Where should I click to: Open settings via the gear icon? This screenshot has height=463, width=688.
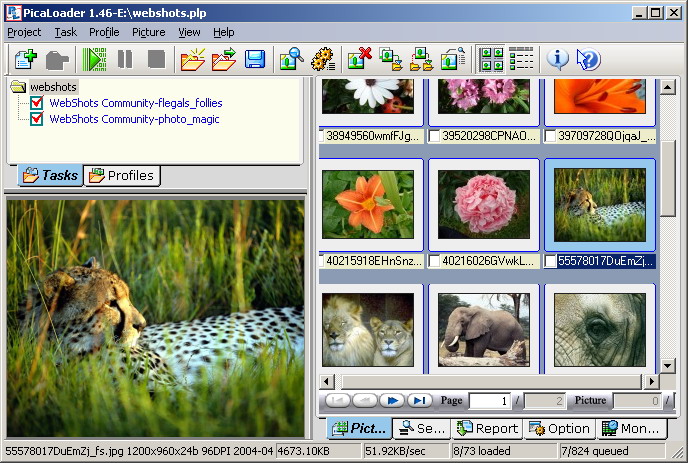tap(322, 59)
